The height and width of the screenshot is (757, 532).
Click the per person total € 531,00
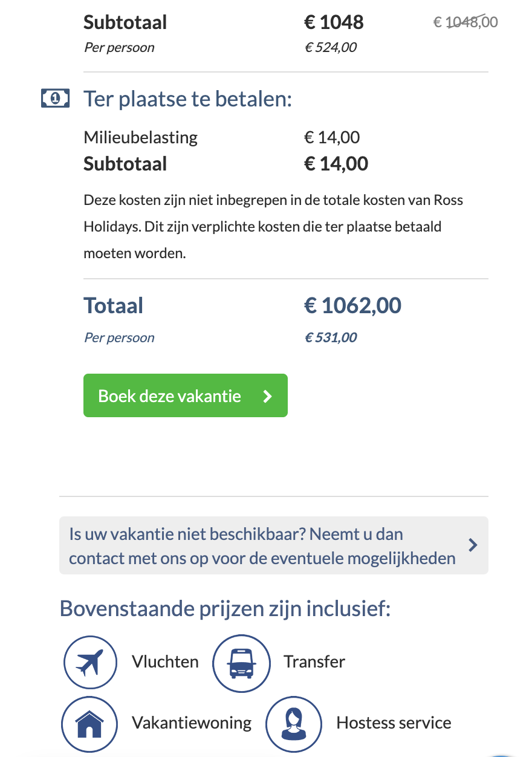point(331,337)
